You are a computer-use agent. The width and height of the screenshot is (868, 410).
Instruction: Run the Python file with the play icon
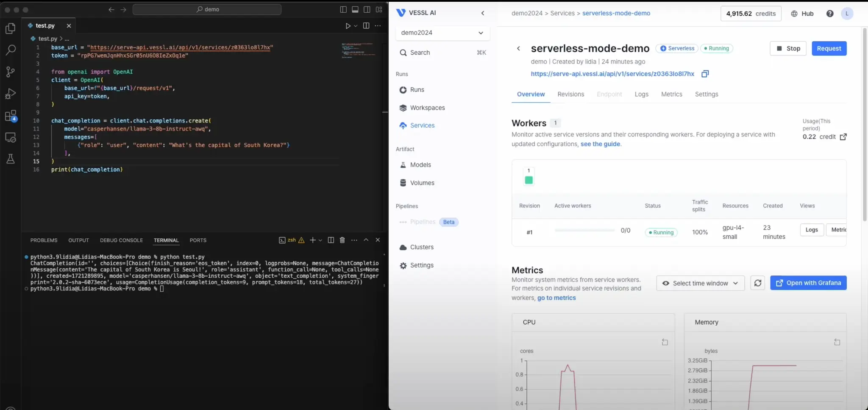[348, 26]
